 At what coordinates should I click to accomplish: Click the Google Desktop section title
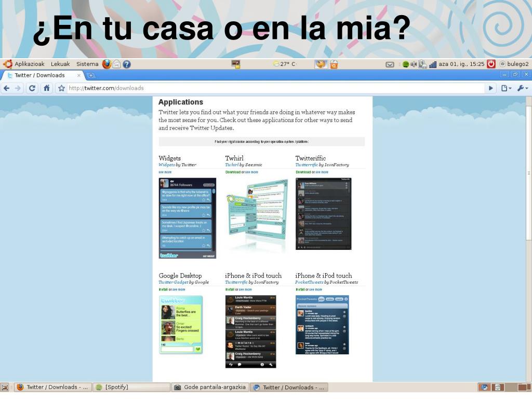click(x=180, y=275)
